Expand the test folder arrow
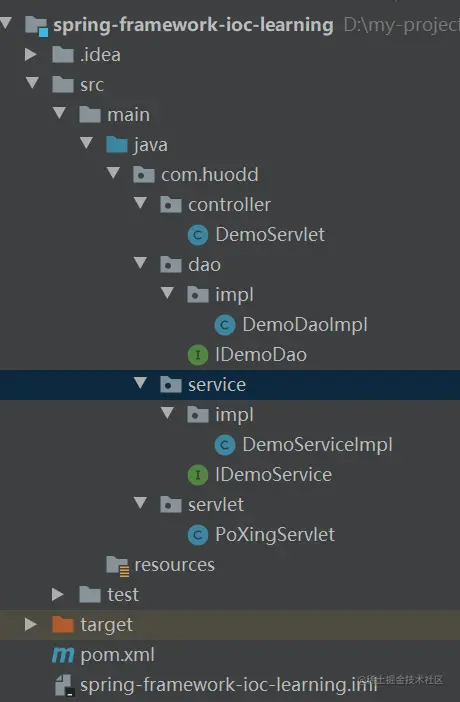 pos(58,594)
